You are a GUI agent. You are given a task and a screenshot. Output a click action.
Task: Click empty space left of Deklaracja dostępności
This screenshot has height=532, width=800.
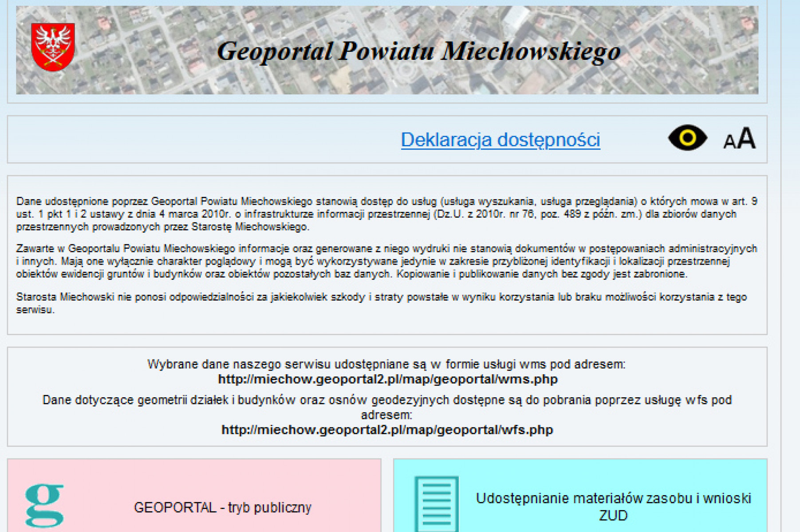coord(200,140)
